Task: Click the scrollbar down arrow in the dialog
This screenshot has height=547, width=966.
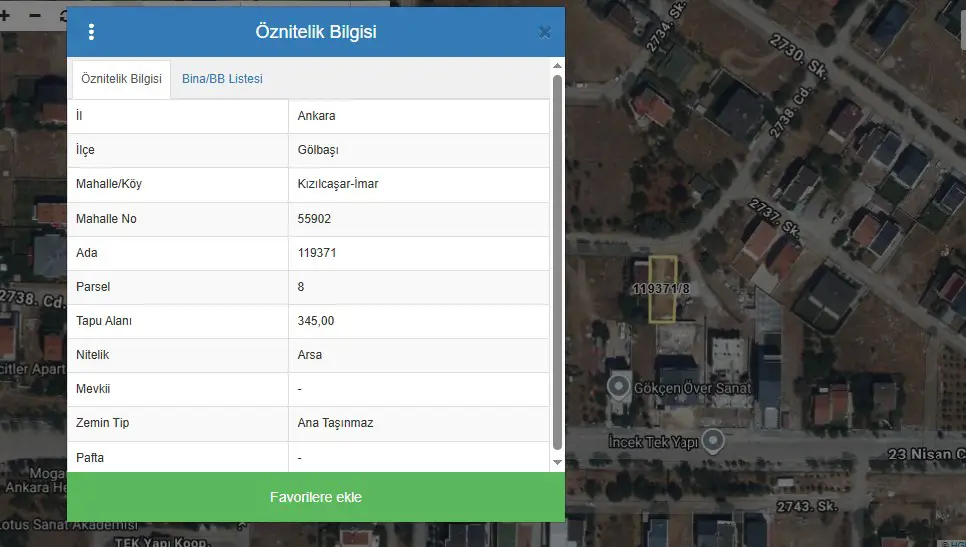Action: tap(558, 462)
